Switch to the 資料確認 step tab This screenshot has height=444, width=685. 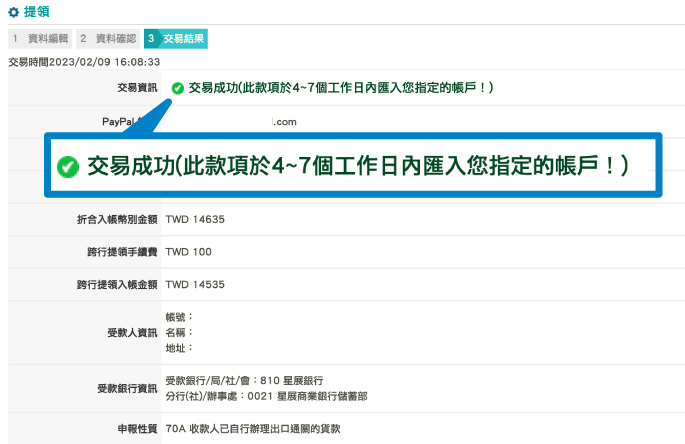(x=107, y=39)
